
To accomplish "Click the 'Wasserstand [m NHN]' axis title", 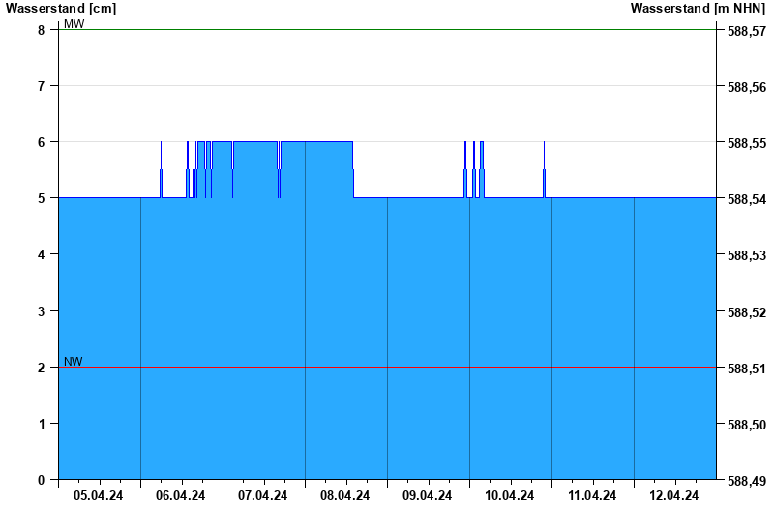I will (698, 9).
